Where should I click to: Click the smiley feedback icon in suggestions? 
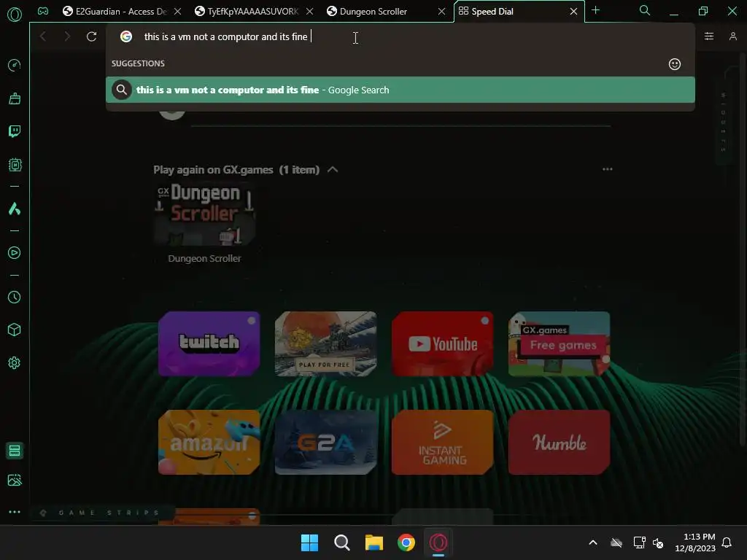pos(675,64)
